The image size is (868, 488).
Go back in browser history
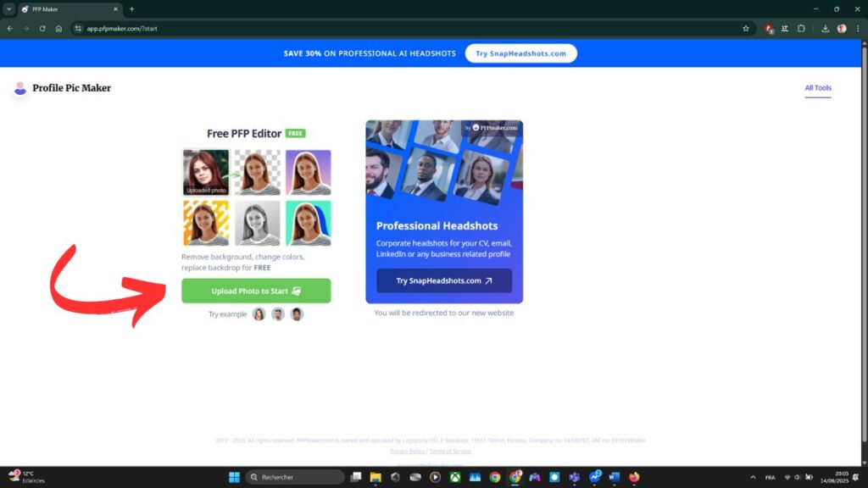coord(10,28)
